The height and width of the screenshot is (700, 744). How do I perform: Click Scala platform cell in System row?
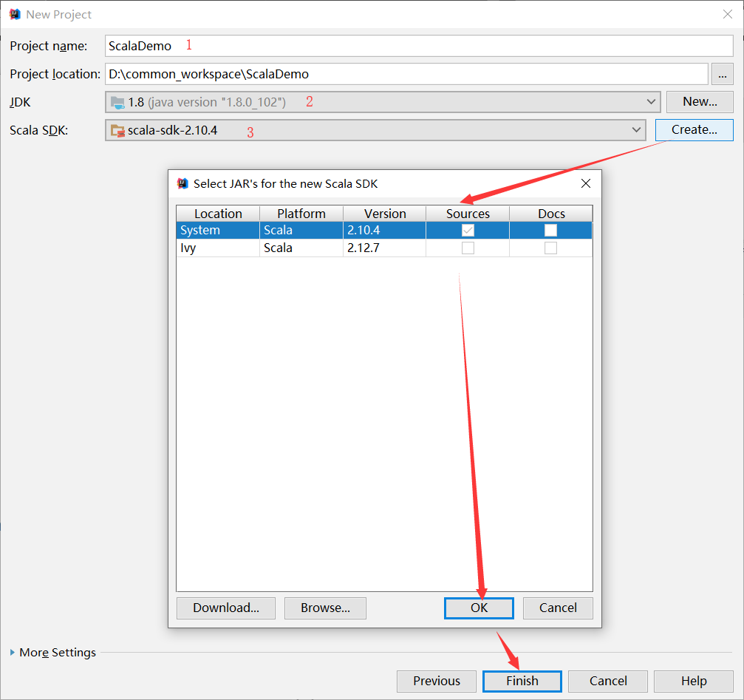(301, 230)
